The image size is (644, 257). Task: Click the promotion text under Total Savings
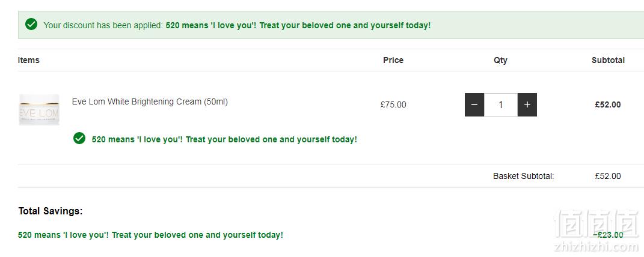[x=150, y=235]
